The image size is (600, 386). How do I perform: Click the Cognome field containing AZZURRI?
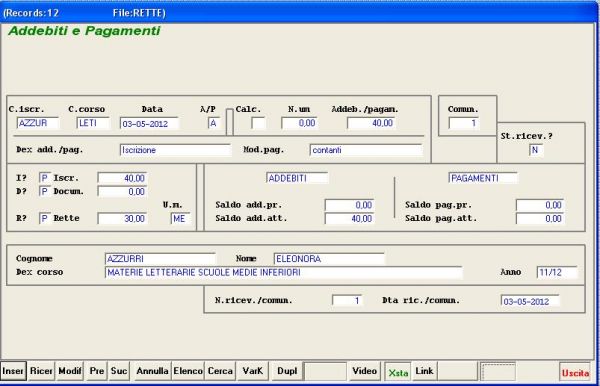[x=160, y=259]
